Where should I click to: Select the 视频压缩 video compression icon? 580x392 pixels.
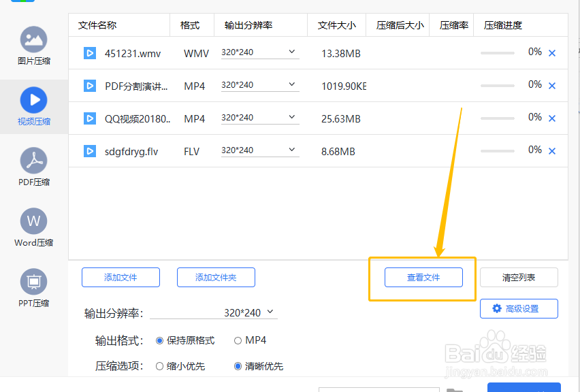tap(33, 100)
